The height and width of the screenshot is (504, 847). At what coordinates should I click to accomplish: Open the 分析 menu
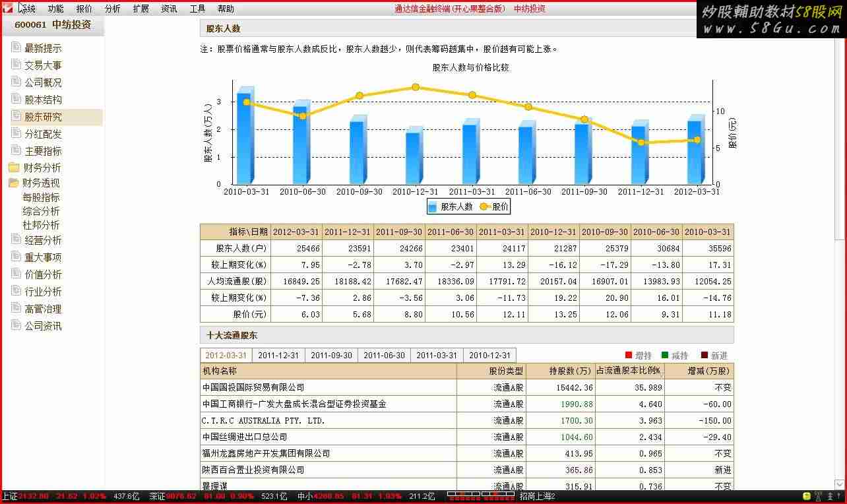click(x=112, y=9)
